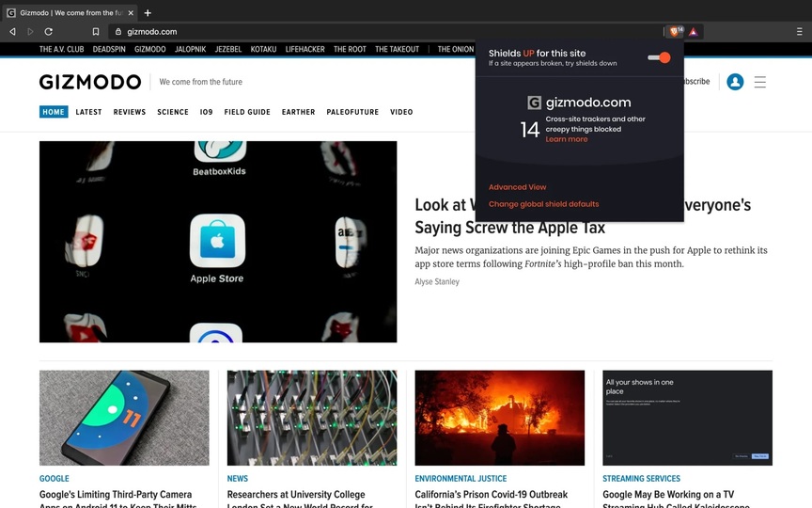Open the Brave Rewards triangle icon
This screenshot has width=812, height=508.
[x=694, y=32]
